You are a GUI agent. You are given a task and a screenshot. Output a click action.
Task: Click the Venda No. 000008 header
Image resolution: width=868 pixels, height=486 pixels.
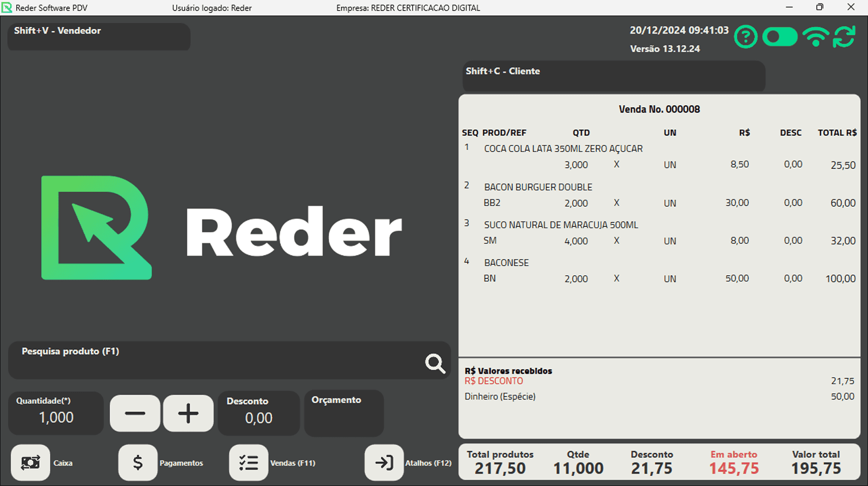point(659,109)
